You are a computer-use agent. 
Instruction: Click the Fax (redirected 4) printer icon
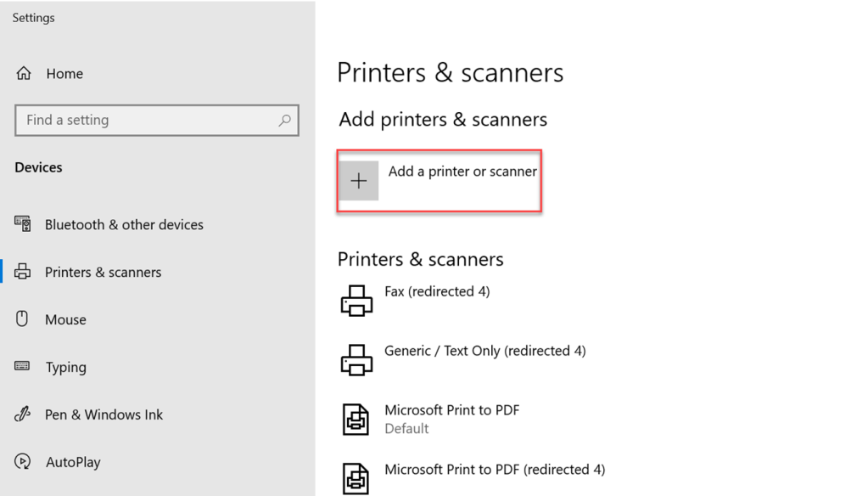[356, 301]
